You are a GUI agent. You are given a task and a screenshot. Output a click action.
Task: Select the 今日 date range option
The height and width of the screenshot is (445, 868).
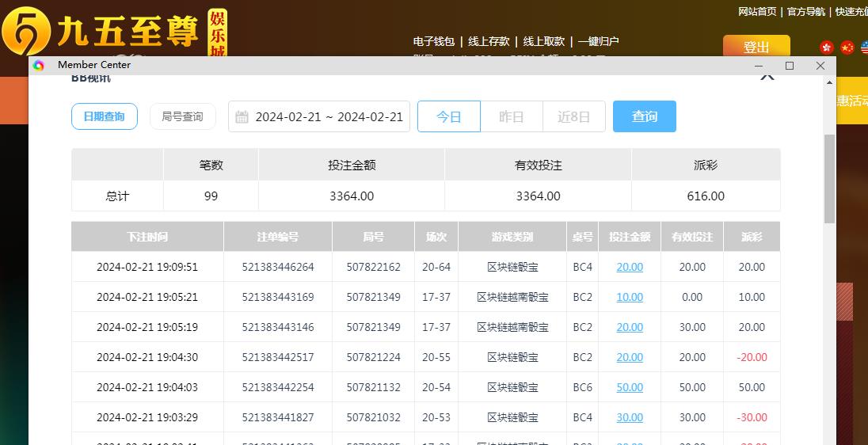coord(448,116)
